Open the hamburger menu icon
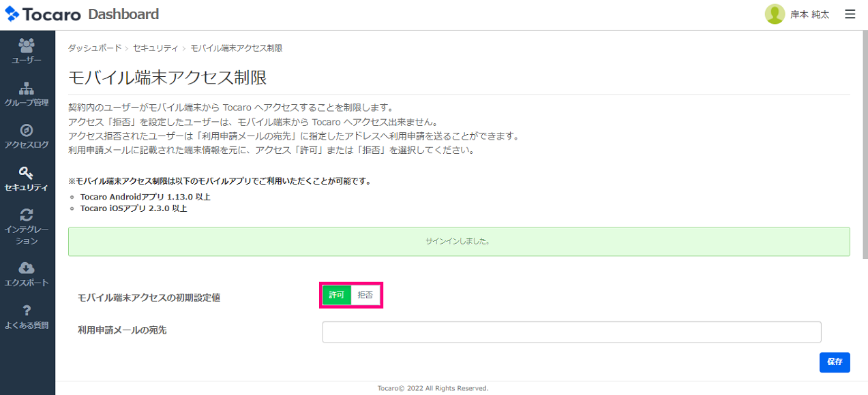868x395 pixels. click(850, 14)
